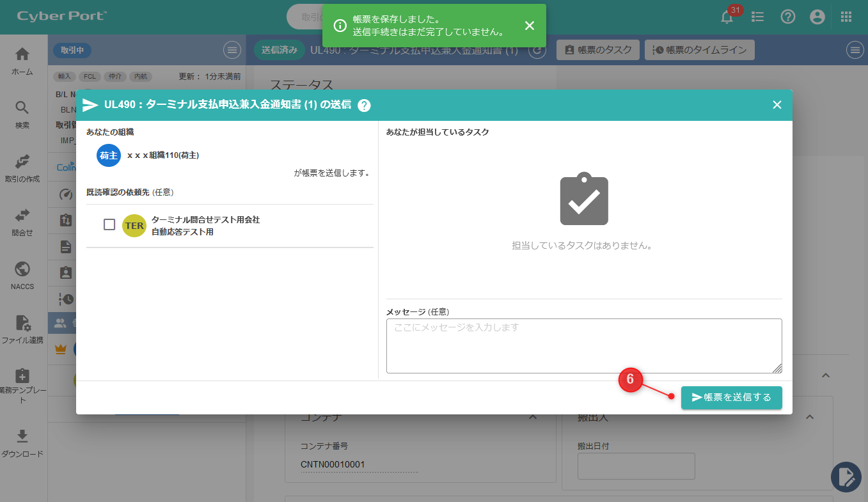Image resolution: width=868 pixels, height=502 pixels.
Task: Open NACCS in the sidebar
Action: (22, 276)
